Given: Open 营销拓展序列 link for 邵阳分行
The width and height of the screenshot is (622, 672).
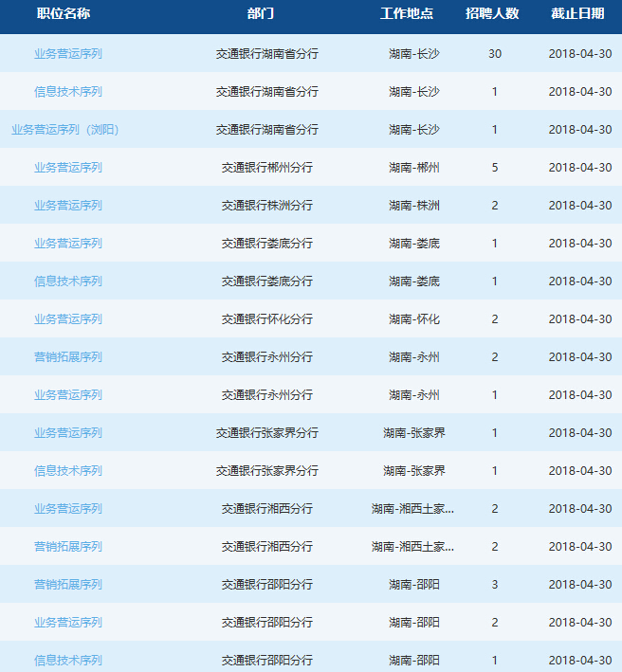Looking at the screenshot, I should point(68,585).
